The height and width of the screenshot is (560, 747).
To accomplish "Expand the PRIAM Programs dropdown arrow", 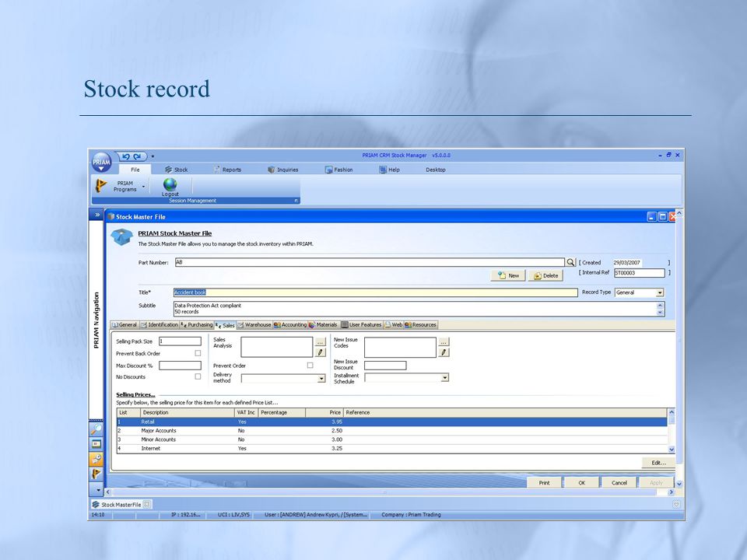I will pyautogui.click(x=143, y=186).
